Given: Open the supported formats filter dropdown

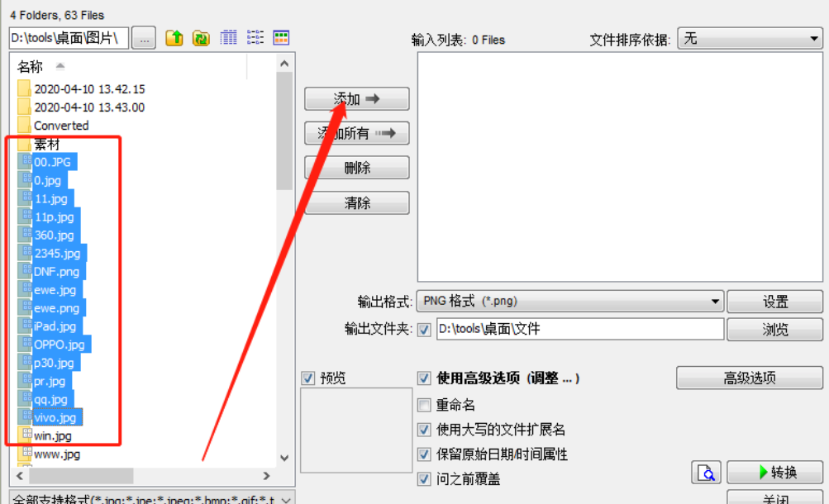Looking at the screenshot, I should (x=152, y=497).
